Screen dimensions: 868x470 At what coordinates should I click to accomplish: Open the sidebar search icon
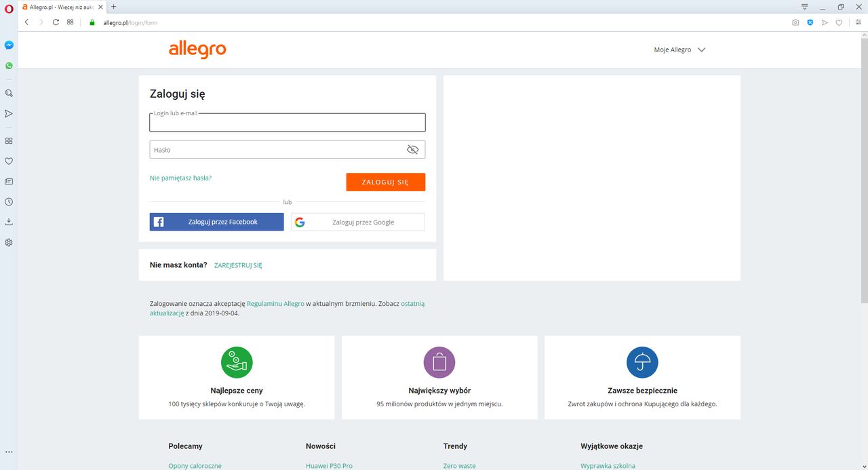pos(9,93)
